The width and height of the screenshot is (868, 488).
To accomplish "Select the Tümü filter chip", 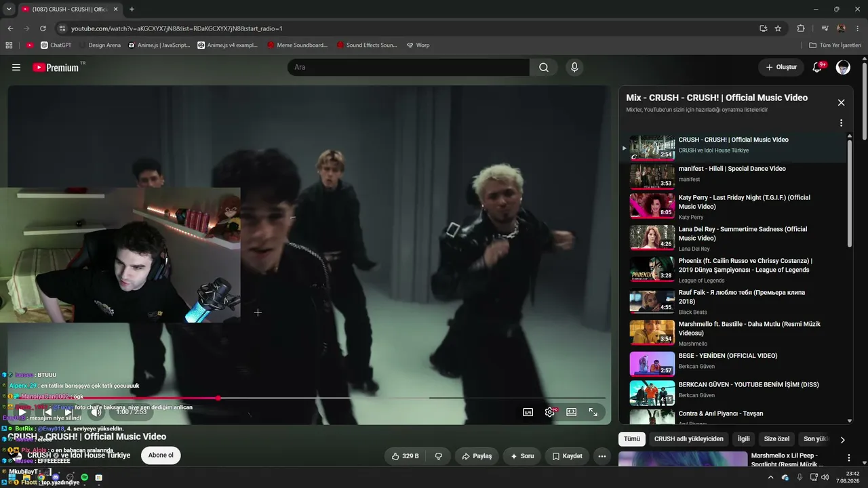I will pyautogui.click(x=631, y=439).
